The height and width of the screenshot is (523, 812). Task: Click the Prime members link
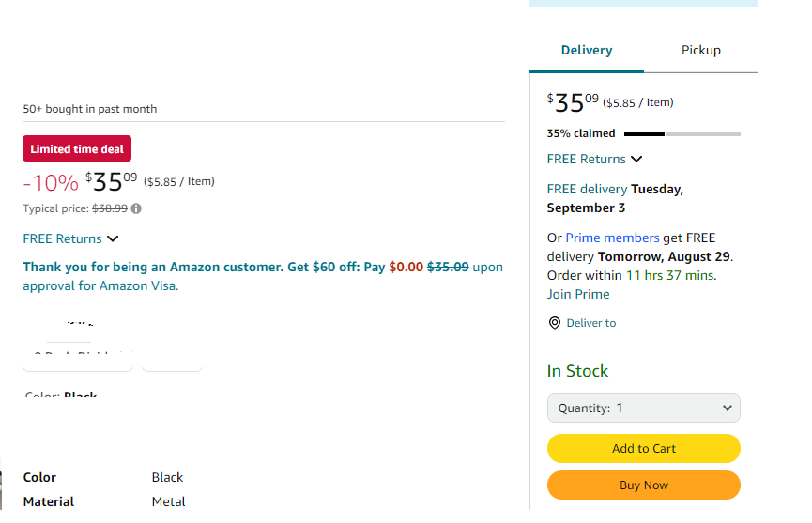point(612,238)
